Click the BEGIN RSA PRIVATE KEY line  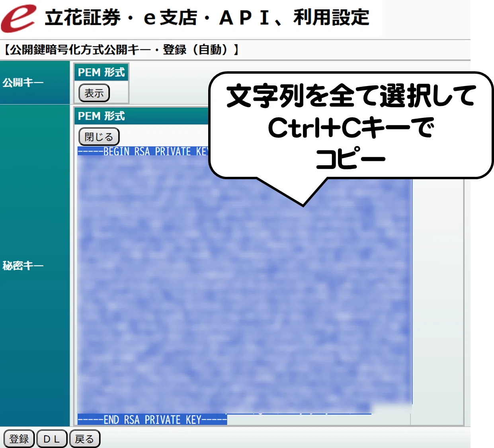pyautogui.click(x=143, y=151)
